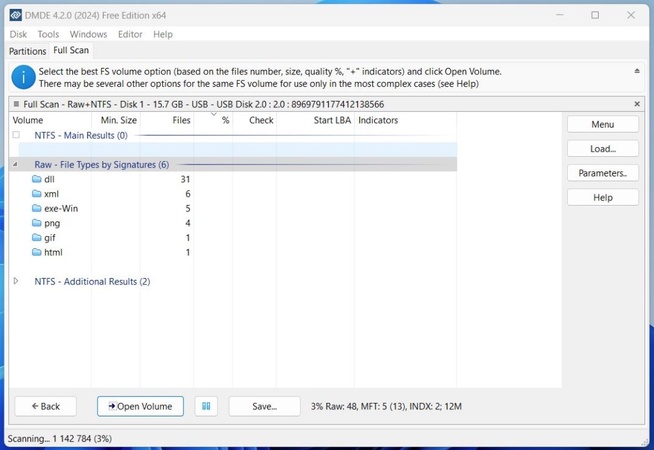Select the xml row label

tap(51, 194)
